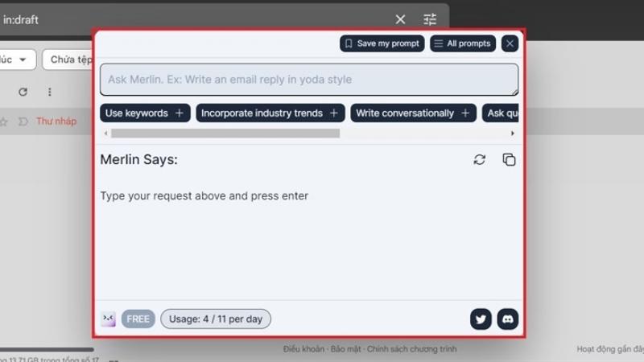Image resolution: width=644 pixels, height=362 pixels.
Task: Click the plus on Incorporate industry trends
Action: 334,113
